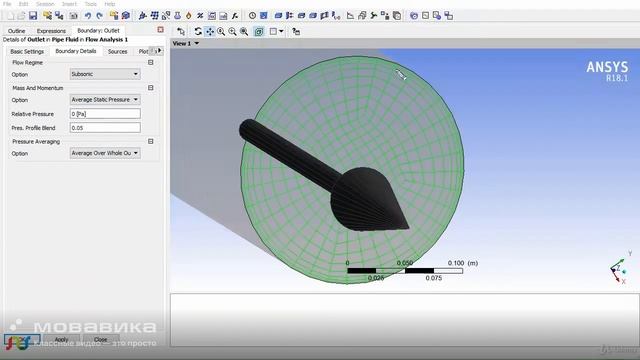Open the Sources tab
Screen dimensions: 640x360
click(x=118, y=51)
